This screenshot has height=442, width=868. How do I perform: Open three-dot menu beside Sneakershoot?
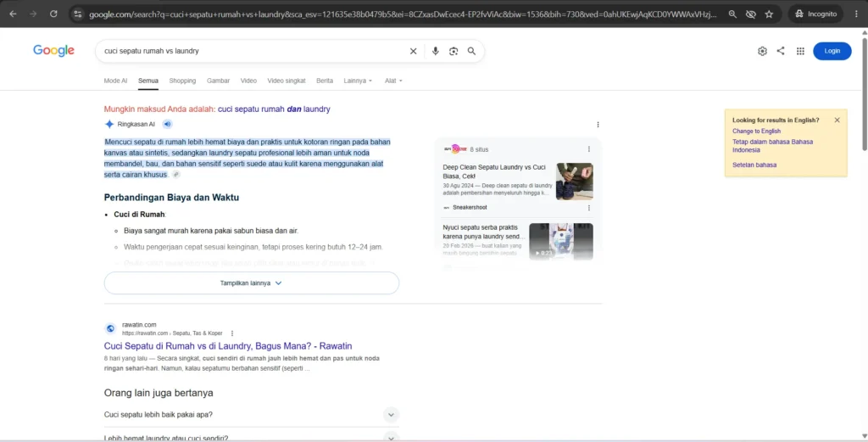pos(589,208)
